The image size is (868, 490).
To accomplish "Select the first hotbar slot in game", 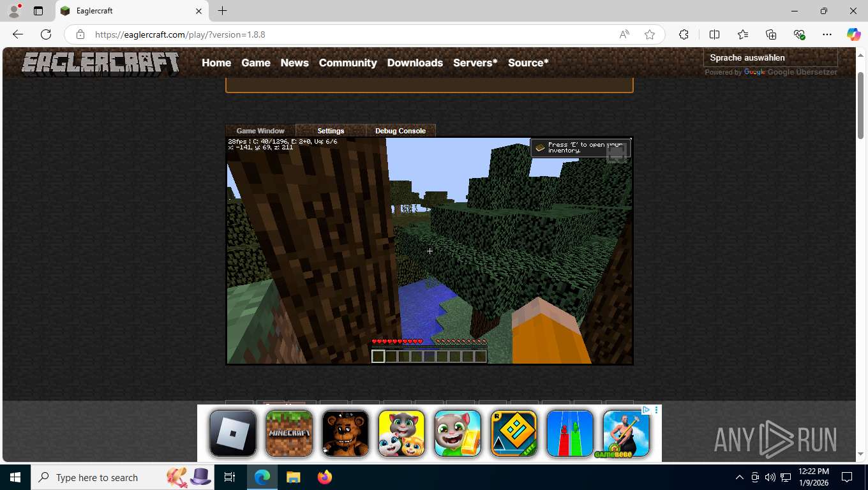I will (x=378, y=357).
